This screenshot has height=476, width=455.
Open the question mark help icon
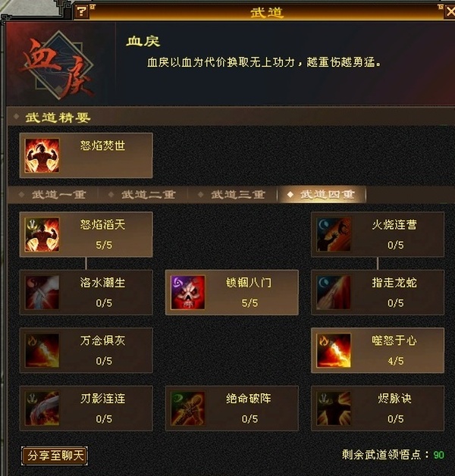(81, 12)
